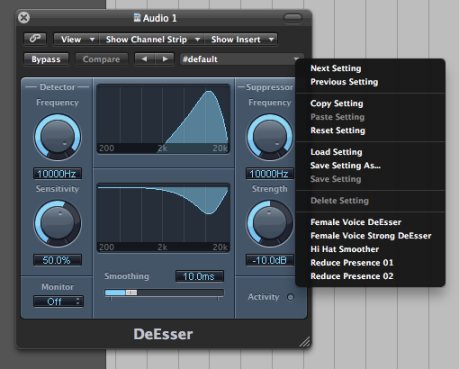This screenshot has height=369, width=459.
Task: Choose Load Setting in the menu
Action: (x=336, y=152)
